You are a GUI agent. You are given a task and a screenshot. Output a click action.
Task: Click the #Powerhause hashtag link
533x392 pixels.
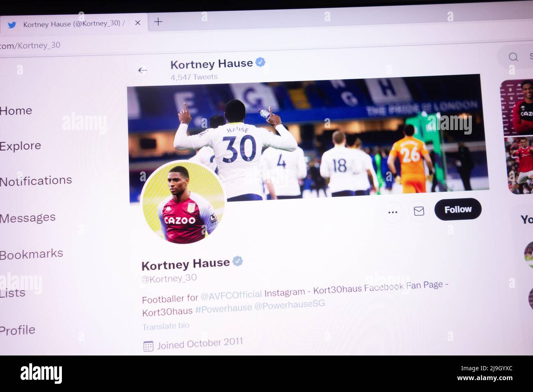coord(223,309)
